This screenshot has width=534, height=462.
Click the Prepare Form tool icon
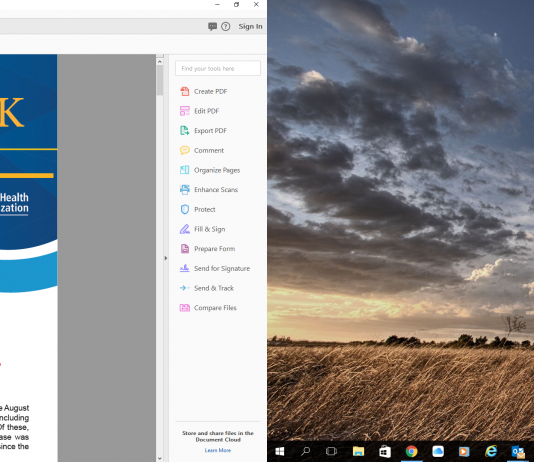point(185,249)
